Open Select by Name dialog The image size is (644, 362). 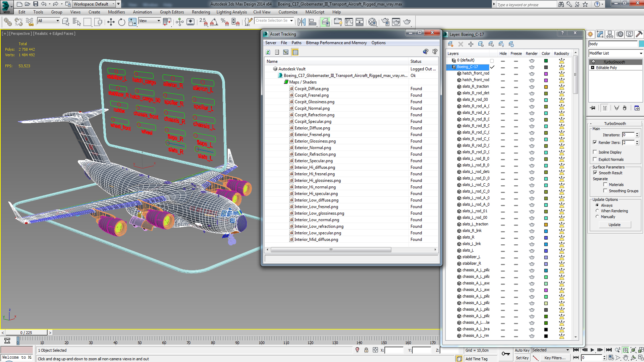click(x=77, y=22)
